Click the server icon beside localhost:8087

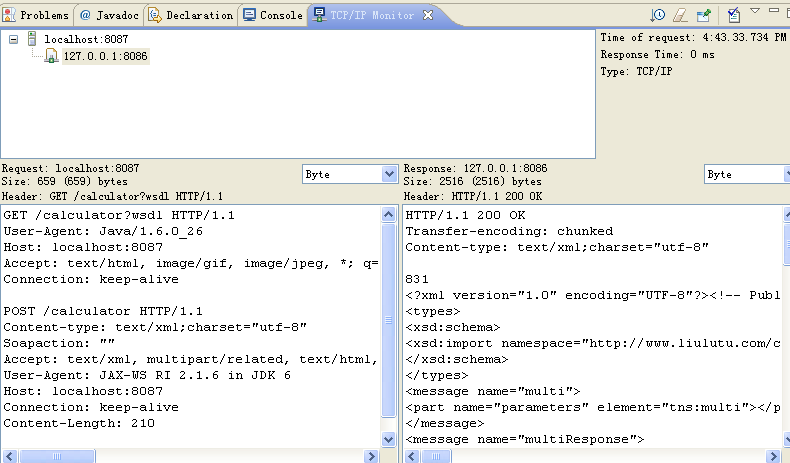32,39
